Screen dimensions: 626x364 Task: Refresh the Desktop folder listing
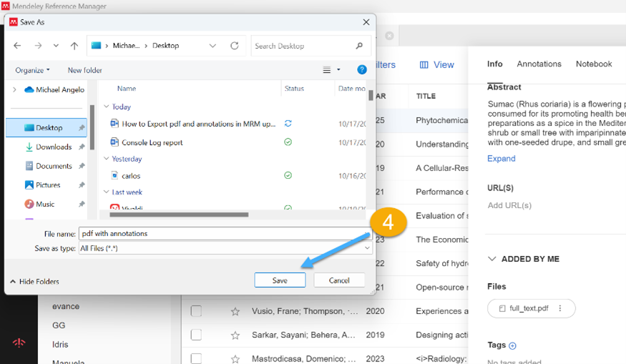(235, 46)
